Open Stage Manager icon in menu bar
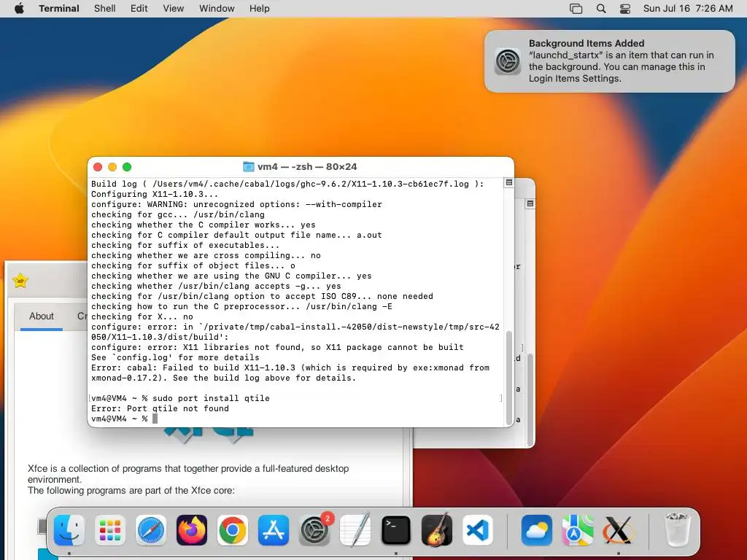This screenshot has width=747, height=560. (576, 9)
